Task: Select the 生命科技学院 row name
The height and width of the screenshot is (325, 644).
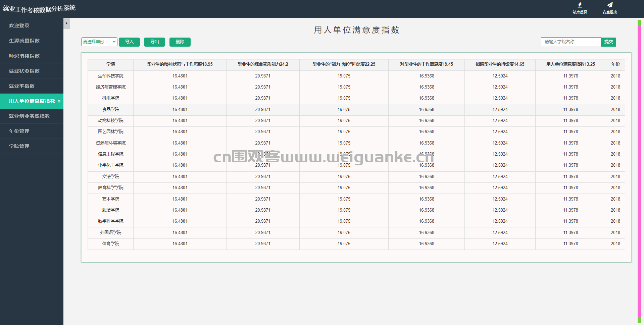Action: (x=110, y=76)
